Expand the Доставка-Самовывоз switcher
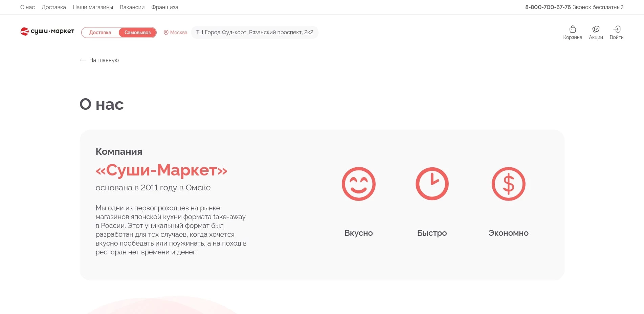This screenshot has height=314, width=644. tap(119, 33)
